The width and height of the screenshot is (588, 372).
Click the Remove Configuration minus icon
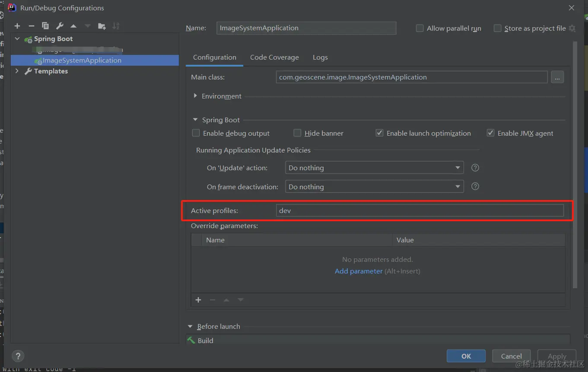tap(31, 26)
